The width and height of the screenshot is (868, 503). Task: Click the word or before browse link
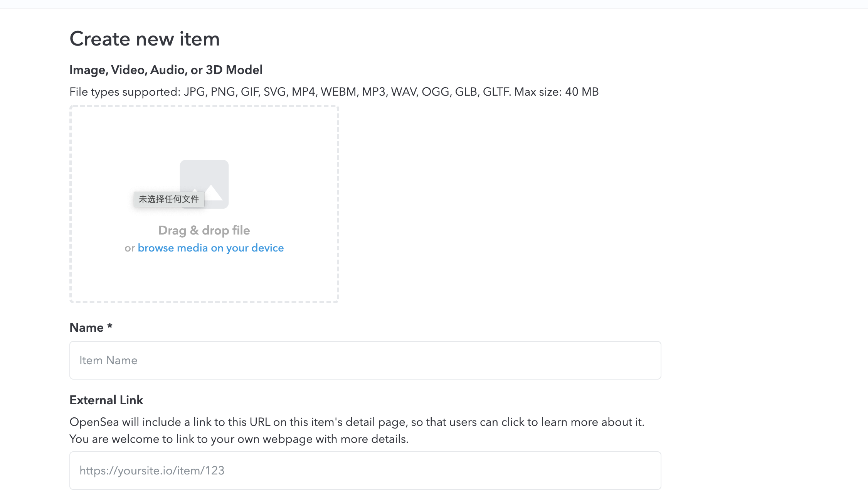click(x=130, y=248)
